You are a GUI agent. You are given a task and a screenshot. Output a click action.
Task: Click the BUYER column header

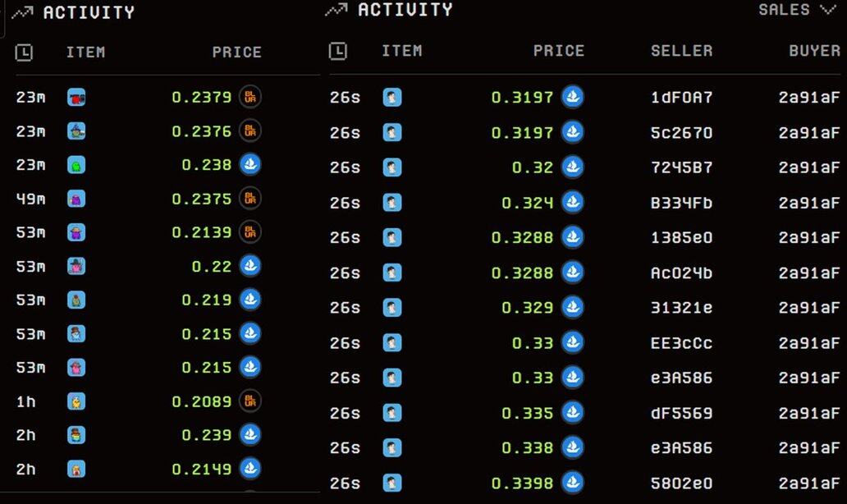pyautogui.click(x=814, y=51)
